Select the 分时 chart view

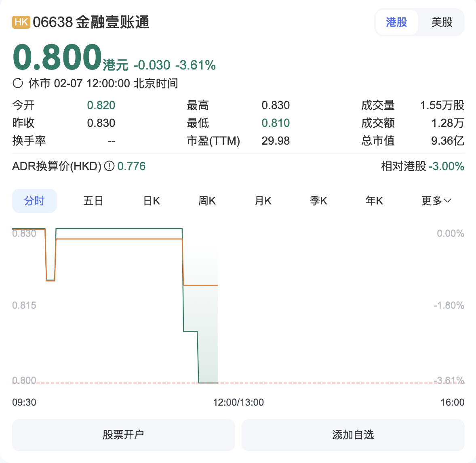[34, 200]
